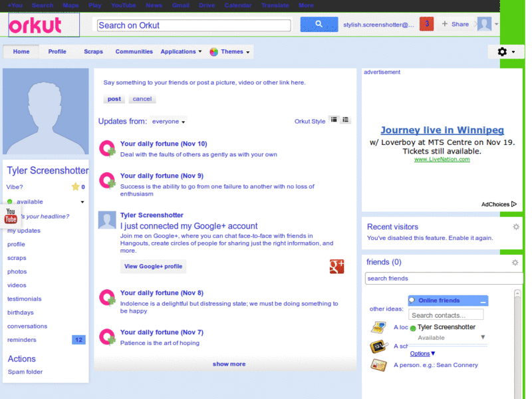This screenshot has height=399, width=532.
Task: Click the plus Share button
Action: point(456,24)
